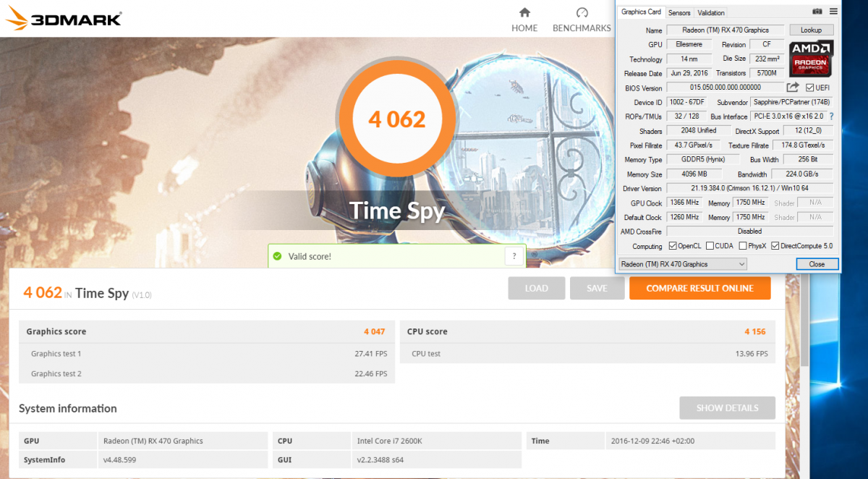This screenshot has height=479, width=868.
Task: Open valid score help question button
Action: coord(514,256)
